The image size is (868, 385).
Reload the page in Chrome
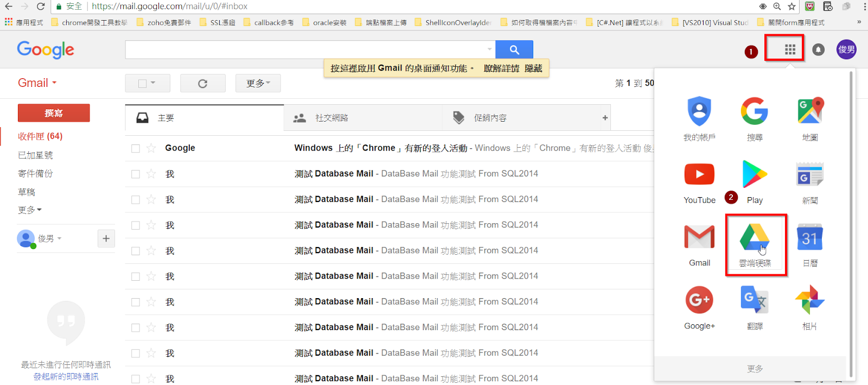pos(41,7)
